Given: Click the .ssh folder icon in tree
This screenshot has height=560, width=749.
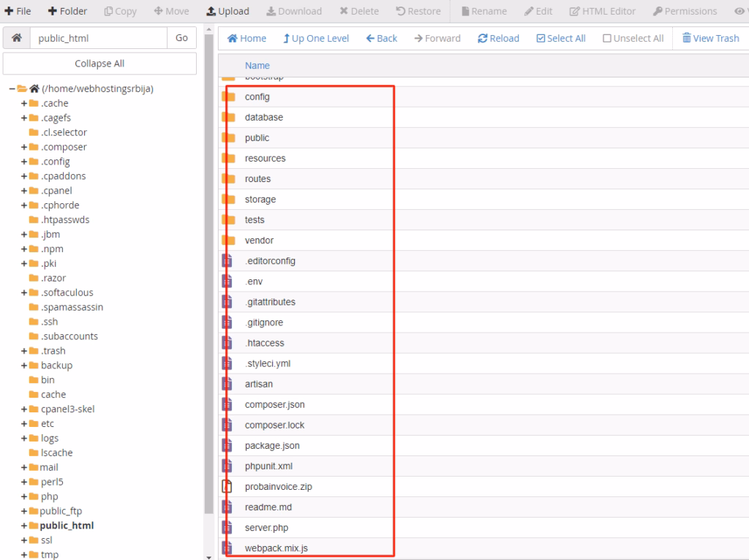Looking at the screenshot, I should 34,322.
